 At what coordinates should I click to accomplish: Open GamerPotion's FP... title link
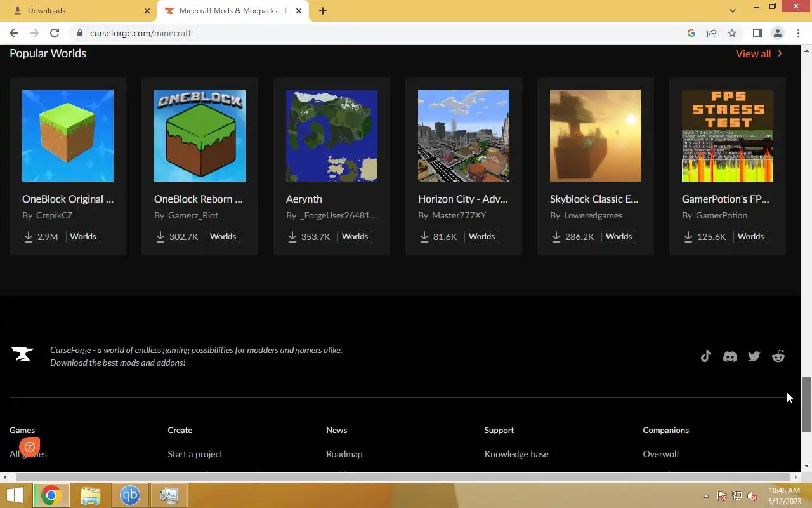pos(726,199)
